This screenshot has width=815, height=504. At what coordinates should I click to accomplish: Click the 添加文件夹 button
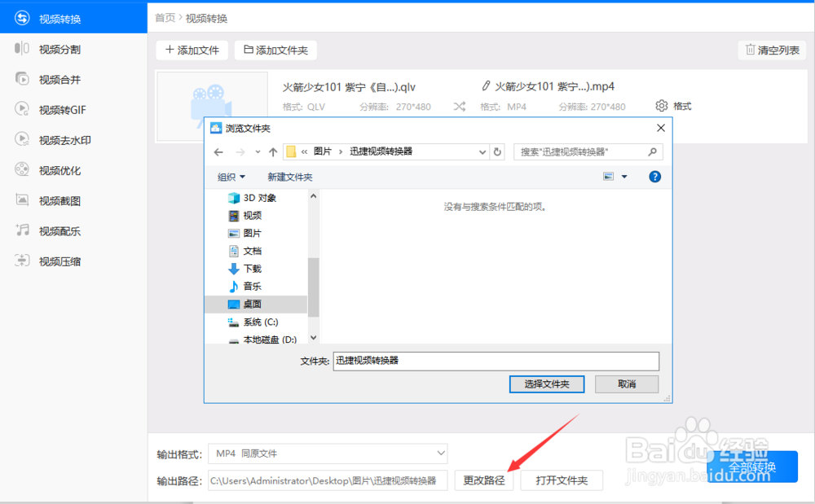point(275,50)
